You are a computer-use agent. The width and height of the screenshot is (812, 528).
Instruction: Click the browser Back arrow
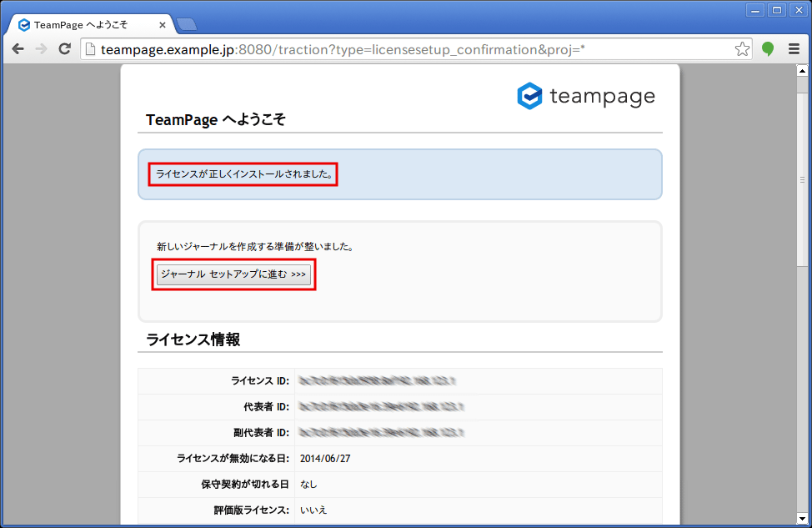(x=18, y=49)
